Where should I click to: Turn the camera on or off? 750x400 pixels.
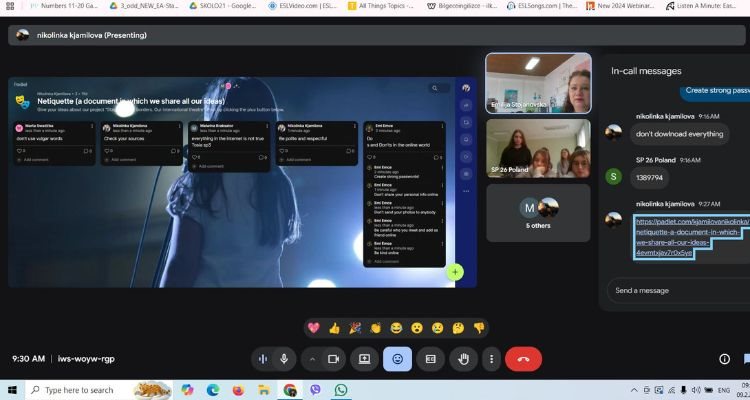334,358
